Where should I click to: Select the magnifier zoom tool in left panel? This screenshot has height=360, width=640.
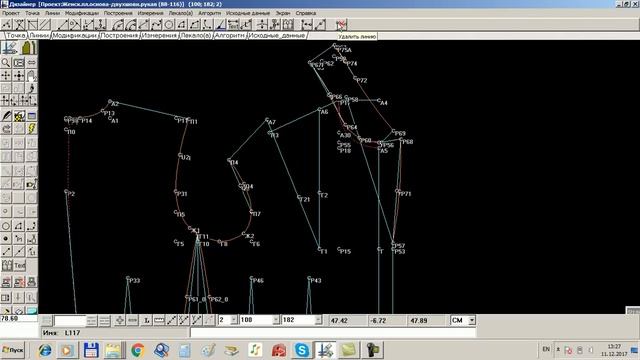click(x=6, y=62)
